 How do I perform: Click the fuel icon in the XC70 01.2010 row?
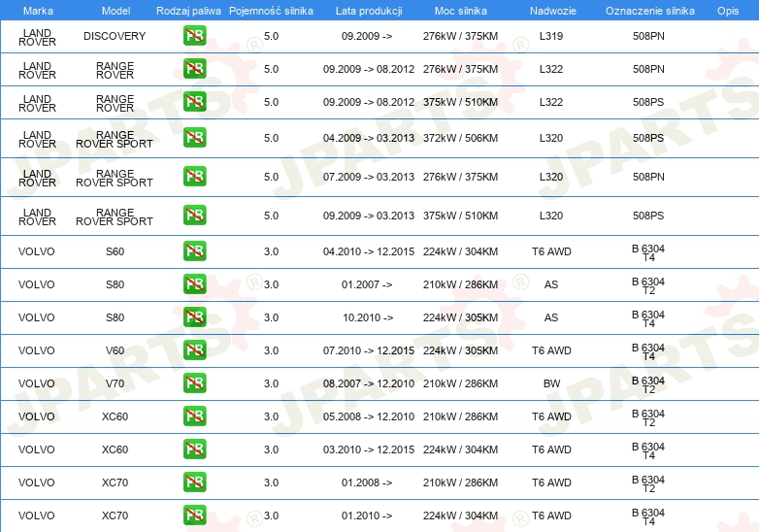(x=194, y=515)
